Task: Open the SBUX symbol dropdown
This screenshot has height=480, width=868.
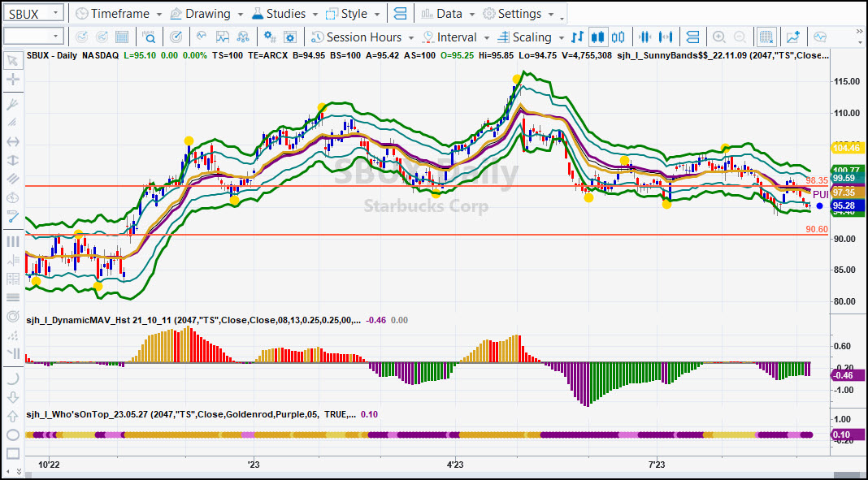Action: (x=54, y=14)
